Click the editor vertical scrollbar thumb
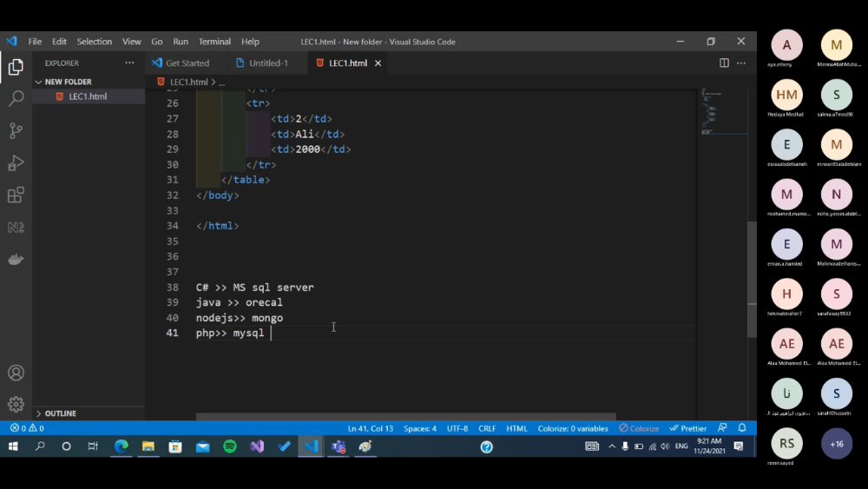Screen dimensions: 868x489 (x=752, y=280)
